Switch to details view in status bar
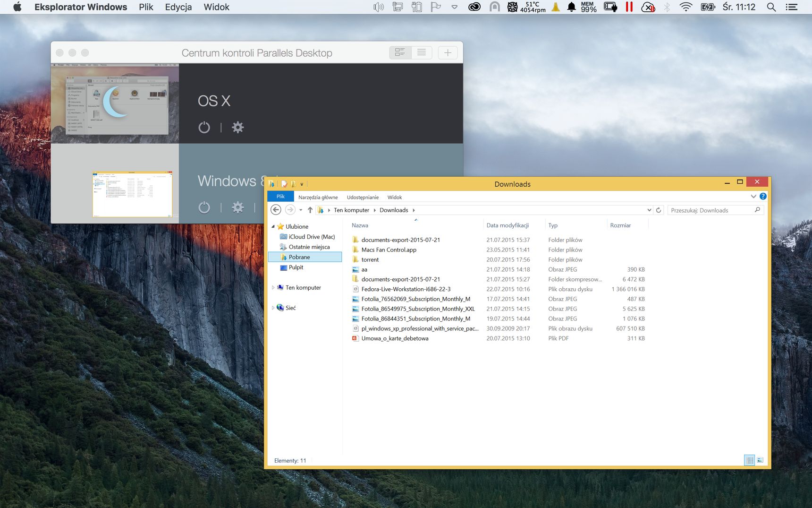This screenshot has width=812, height=508. (749, 460)
